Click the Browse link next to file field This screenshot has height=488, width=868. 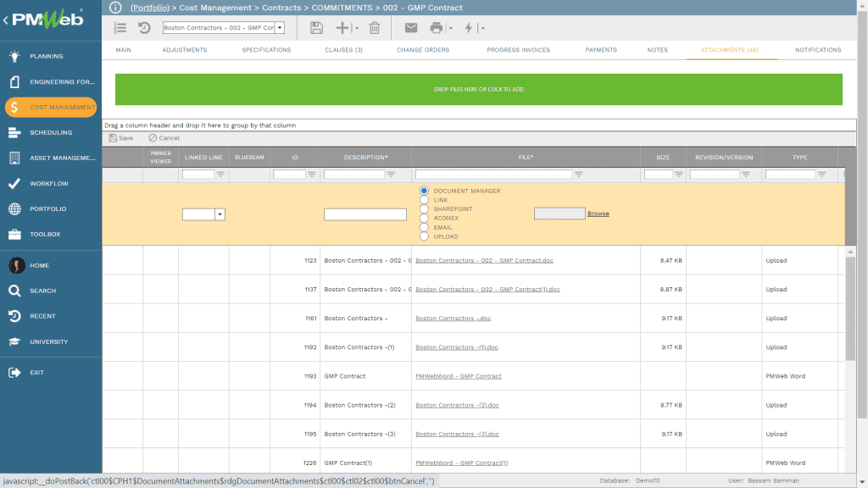(x=597, y=212)
